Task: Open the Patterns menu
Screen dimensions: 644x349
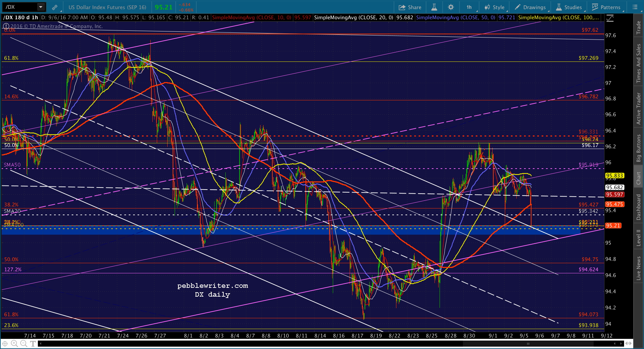Action: point(606,7)
